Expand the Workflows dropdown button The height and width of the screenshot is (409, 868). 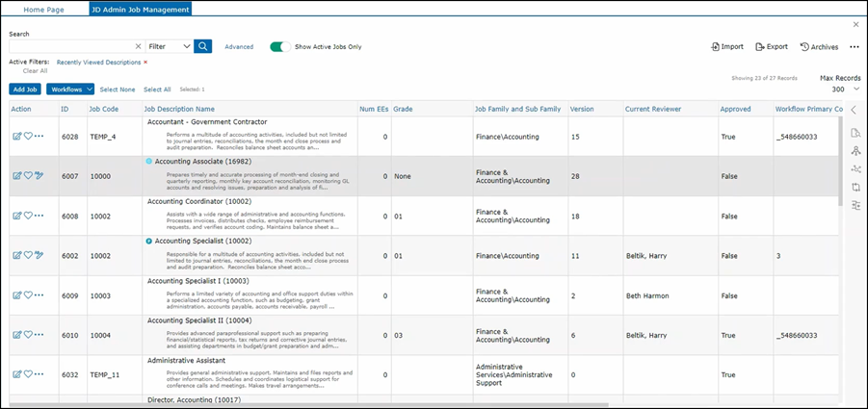tap(69, 89)
